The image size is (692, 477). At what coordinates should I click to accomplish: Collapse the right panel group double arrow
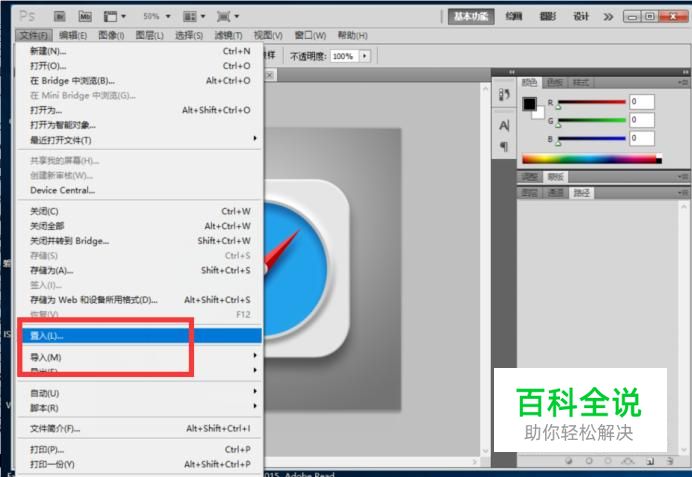pyautogui.click(x=685, y=72)
